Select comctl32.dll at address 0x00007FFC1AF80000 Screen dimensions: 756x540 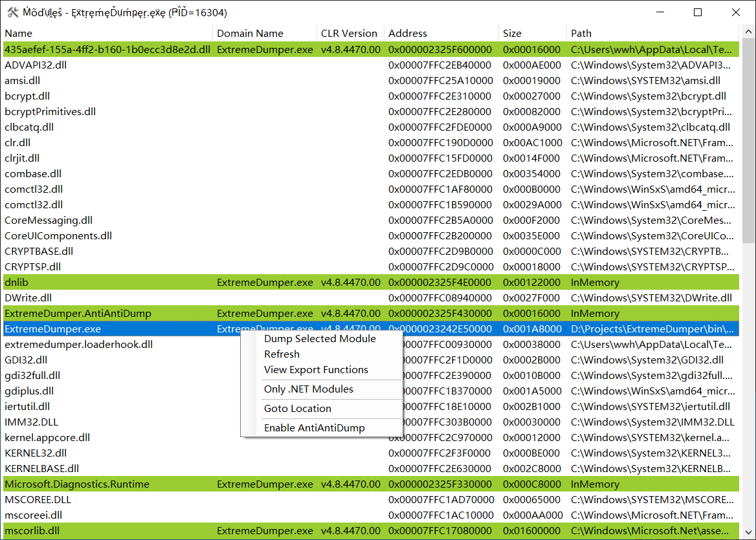coord(371,189)
